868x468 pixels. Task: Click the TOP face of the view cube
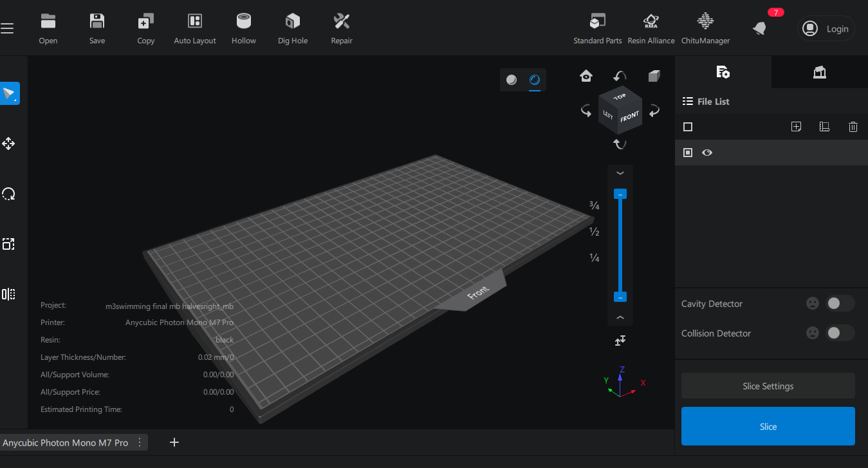point(620,97)
